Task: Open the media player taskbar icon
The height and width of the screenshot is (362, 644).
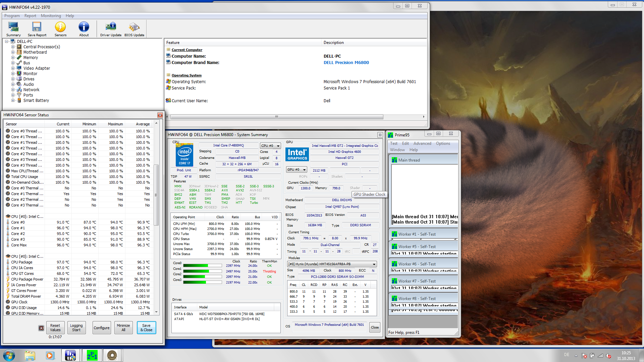Action: coord(50,355)
